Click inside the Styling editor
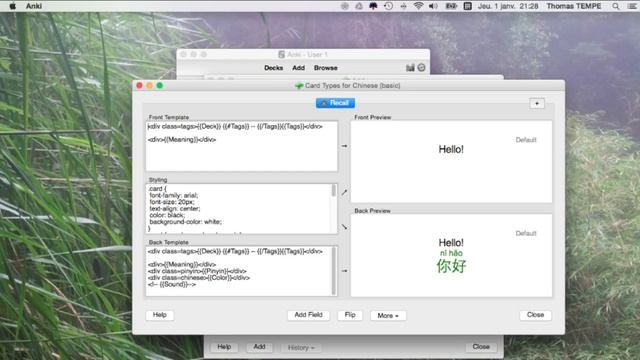This screenshot has height=360, width=640. click(x=238, y=209)
